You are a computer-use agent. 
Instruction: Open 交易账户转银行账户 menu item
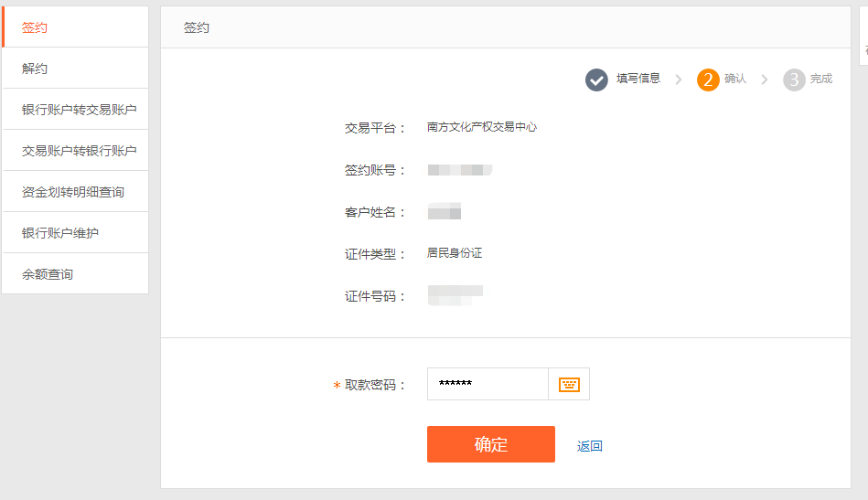coord(75,151)
